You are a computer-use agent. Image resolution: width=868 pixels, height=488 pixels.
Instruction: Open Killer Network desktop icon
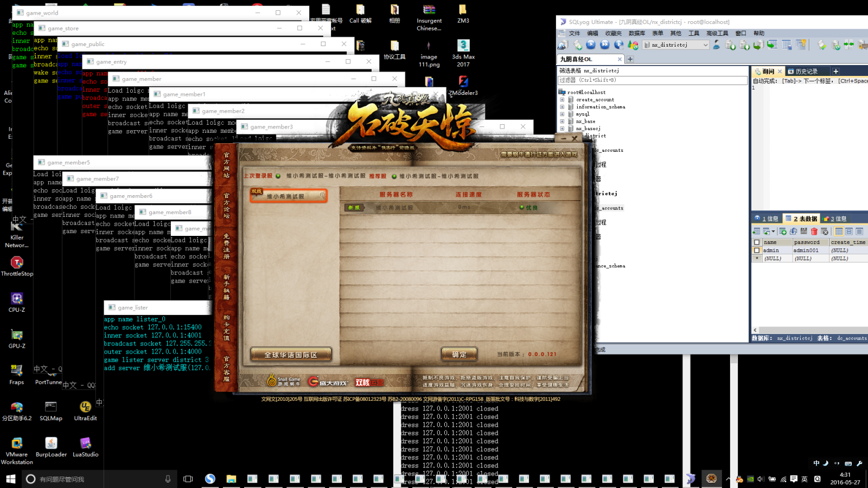pyautogui.click(x=17, y=234)
